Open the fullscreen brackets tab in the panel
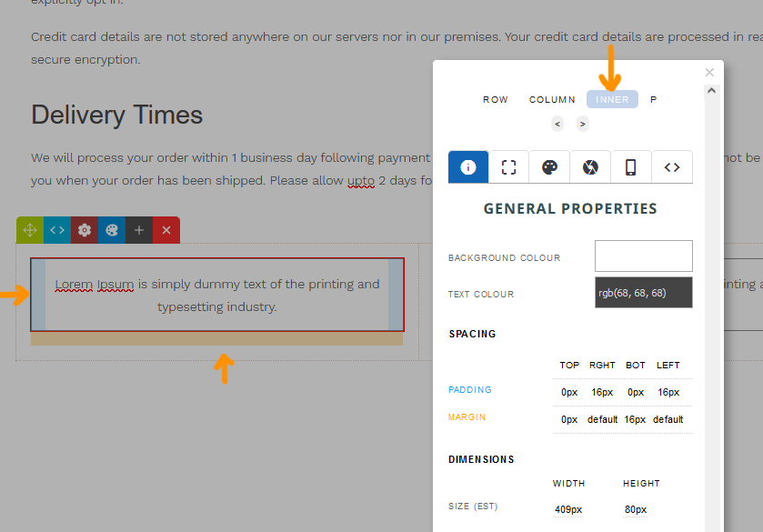Viewport: 763px width, 532px height. point(509,167)
